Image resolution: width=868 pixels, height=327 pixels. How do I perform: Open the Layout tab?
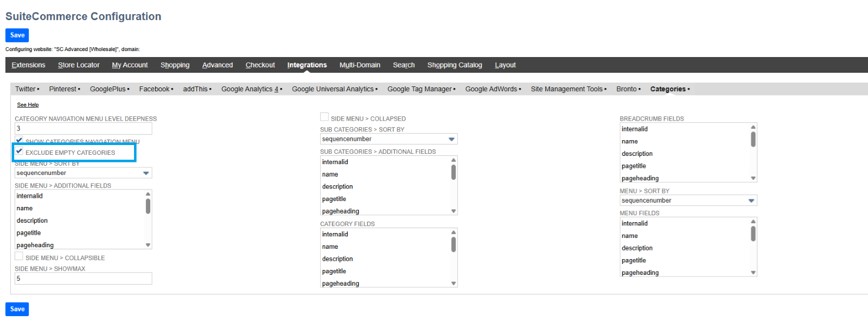click(x=505, y=65)
